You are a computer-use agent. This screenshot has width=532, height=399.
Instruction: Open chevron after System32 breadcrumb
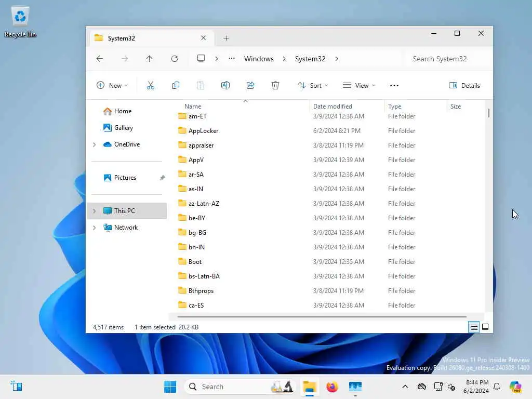pos(337,59)
